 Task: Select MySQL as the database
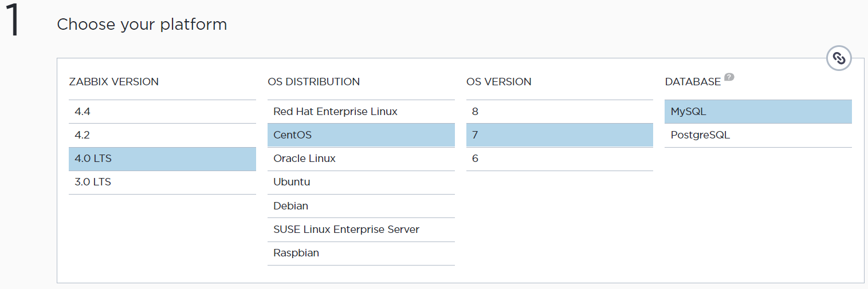pyautogui.click(x=757, y=112)
